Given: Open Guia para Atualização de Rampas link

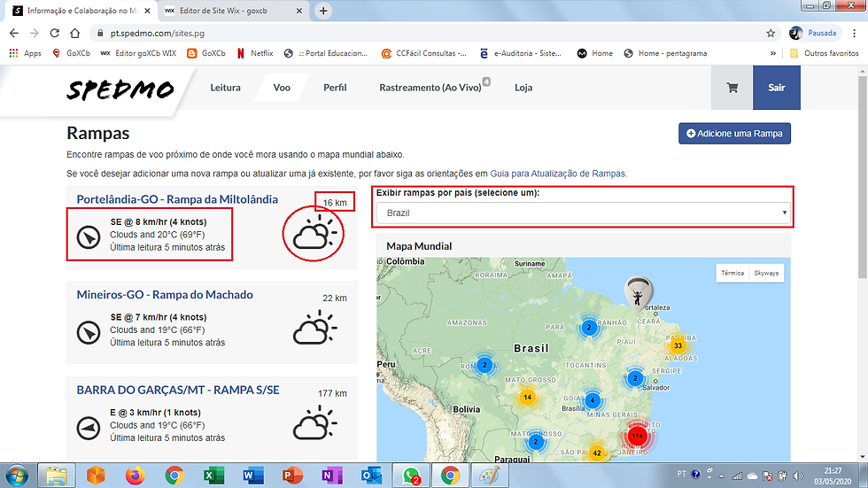Looking at the screenshot, I should (x=559, y=174).
